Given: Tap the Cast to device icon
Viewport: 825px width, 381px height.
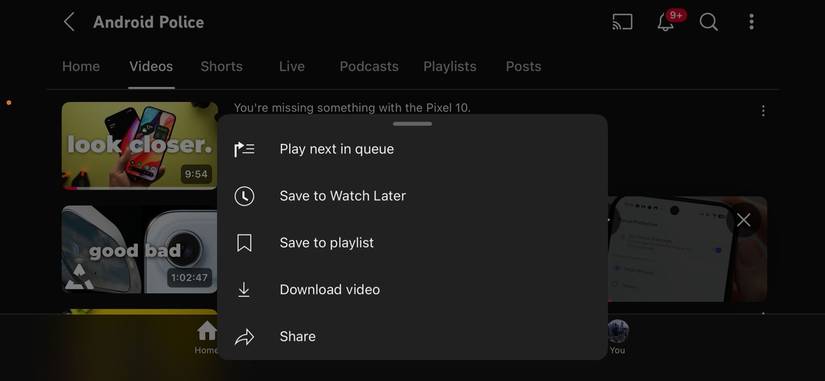Looking at the screenshot, I should click(622, 22).
